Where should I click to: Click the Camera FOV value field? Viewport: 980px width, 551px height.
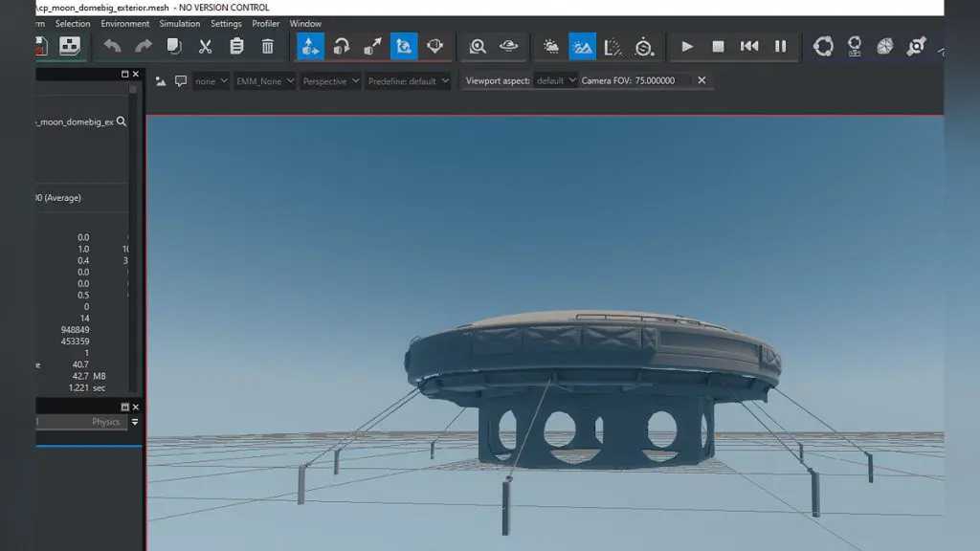click(x=661, y=81)
